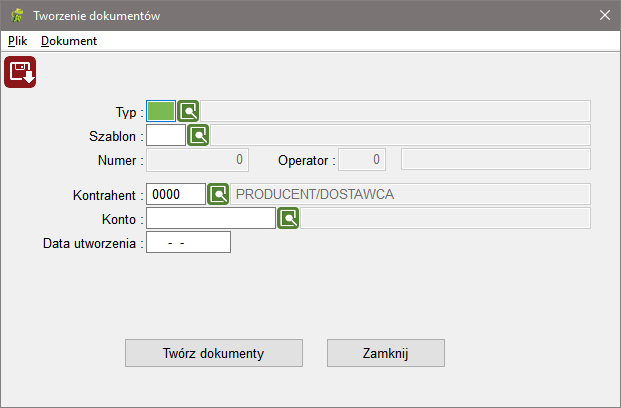This screenshot has height=408, width=621.
Task: Click the PRODUCENT/DOSTAWCA description field
Action: 410,194
